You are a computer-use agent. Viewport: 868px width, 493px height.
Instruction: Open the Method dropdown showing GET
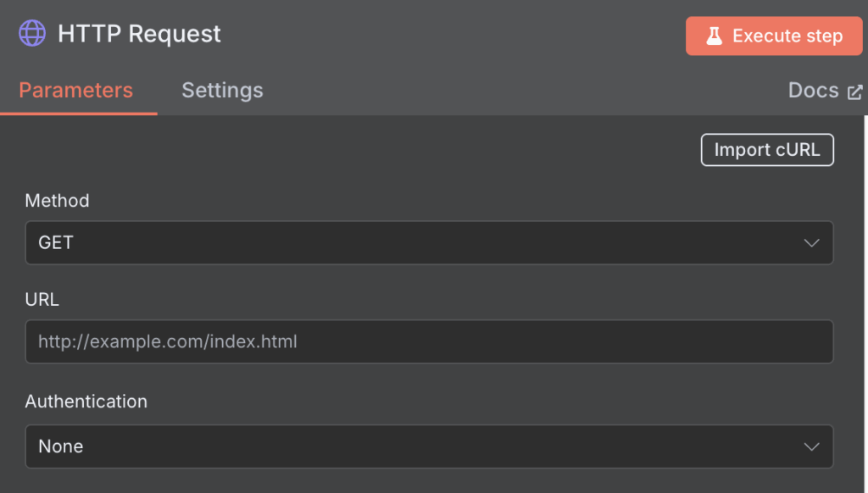point(429,243)
